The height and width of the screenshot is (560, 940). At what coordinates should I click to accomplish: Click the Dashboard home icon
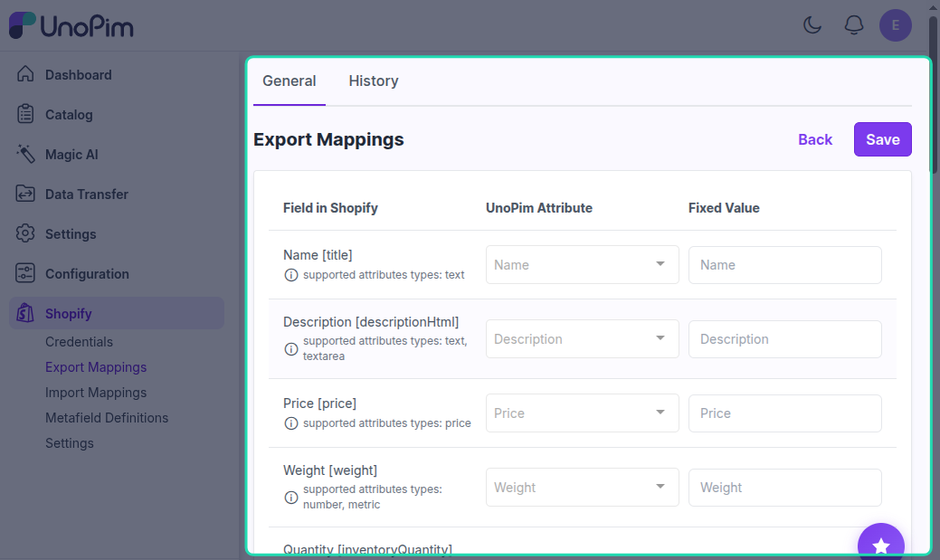pyautogui.click(x=25, y=74)
